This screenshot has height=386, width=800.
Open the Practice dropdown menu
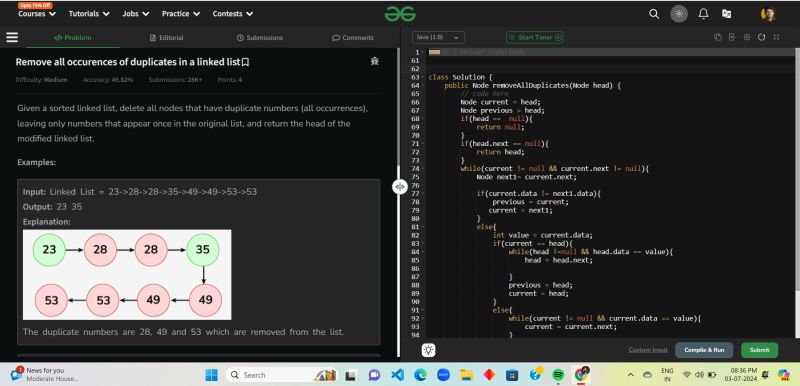pos(181,14)
